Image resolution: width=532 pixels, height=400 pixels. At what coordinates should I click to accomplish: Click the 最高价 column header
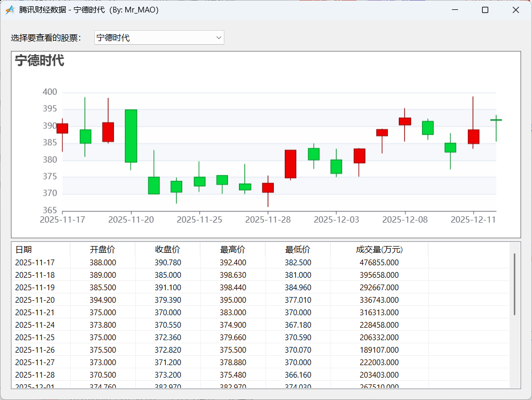233,250
